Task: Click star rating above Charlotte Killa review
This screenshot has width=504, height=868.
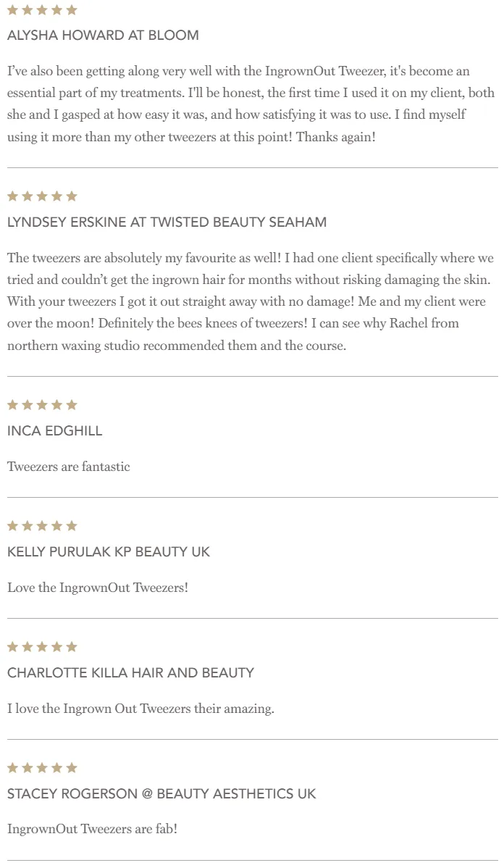Action: pos(42,647)
